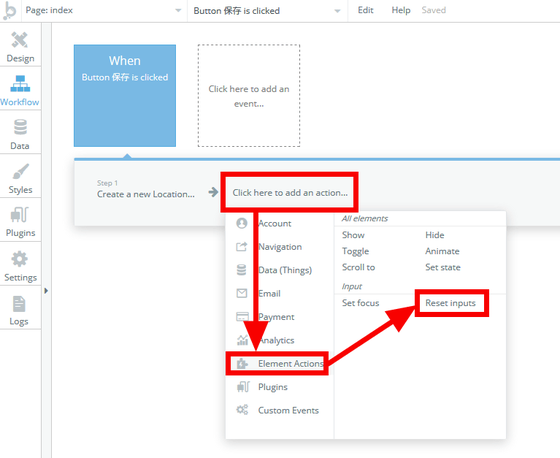Open the Design tab icon
Image resolution: width=560 pixels, height=458 pixels.
pos(20,40)
